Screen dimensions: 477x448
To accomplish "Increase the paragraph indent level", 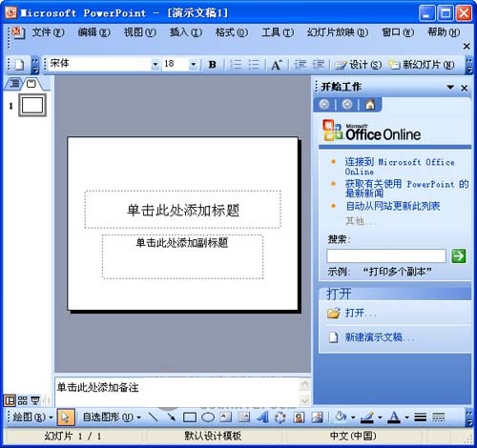I will pos(318,65).
